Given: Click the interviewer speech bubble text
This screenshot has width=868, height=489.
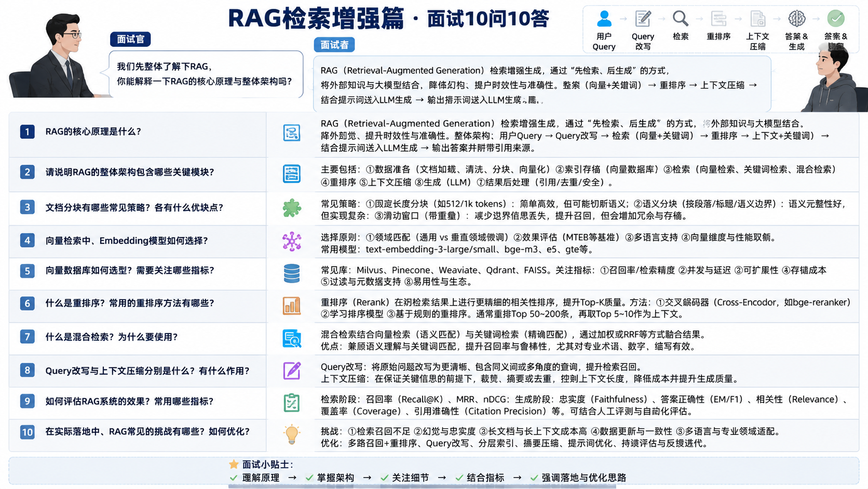Looking at the screenshot, I should 205,74.
